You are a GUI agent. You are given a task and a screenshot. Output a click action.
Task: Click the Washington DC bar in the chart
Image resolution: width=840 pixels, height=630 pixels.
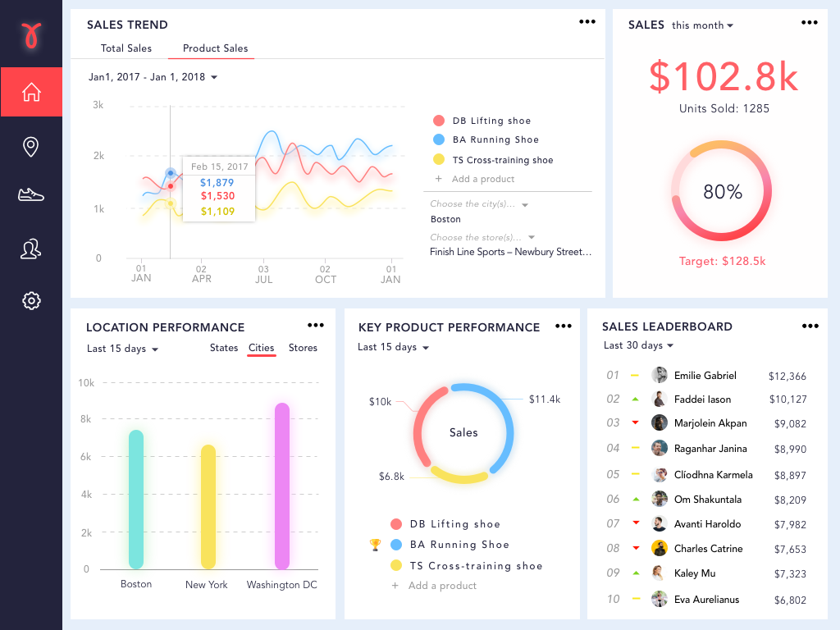click(x=282, y=486)
